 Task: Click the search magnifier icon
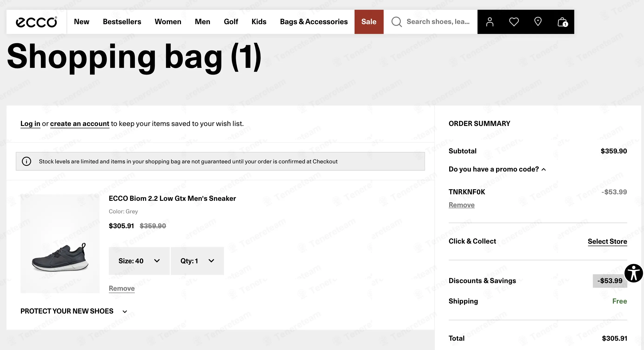(396, 22)
